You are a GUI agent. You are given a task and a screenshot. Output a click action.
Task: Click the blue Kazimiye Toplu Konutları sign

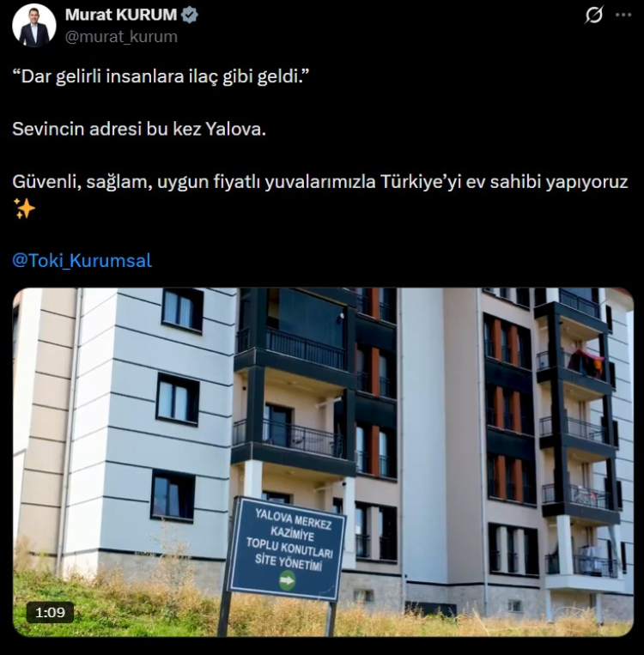287,549
